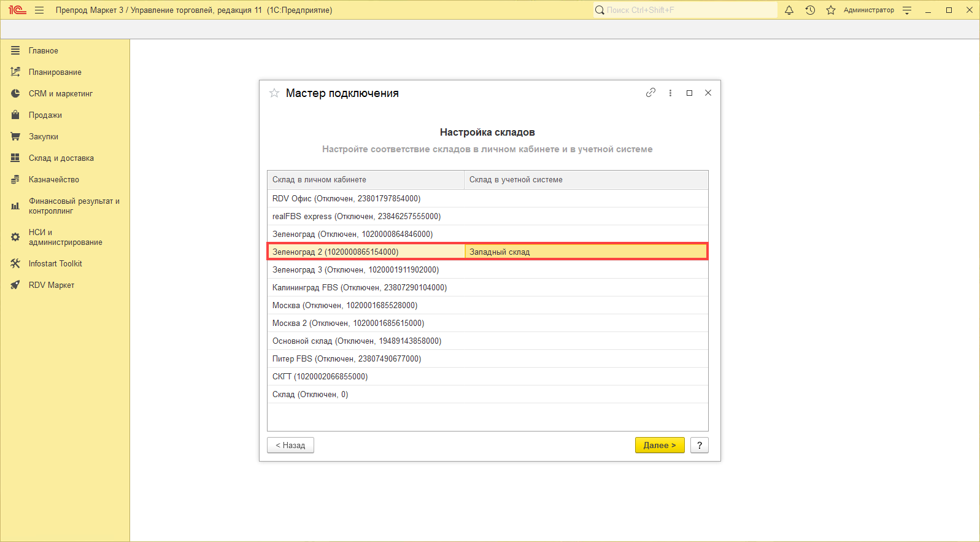Viewport: 980px width, 542px height.
Task: Open help with the question mark button
Action: tap(699, 445)
